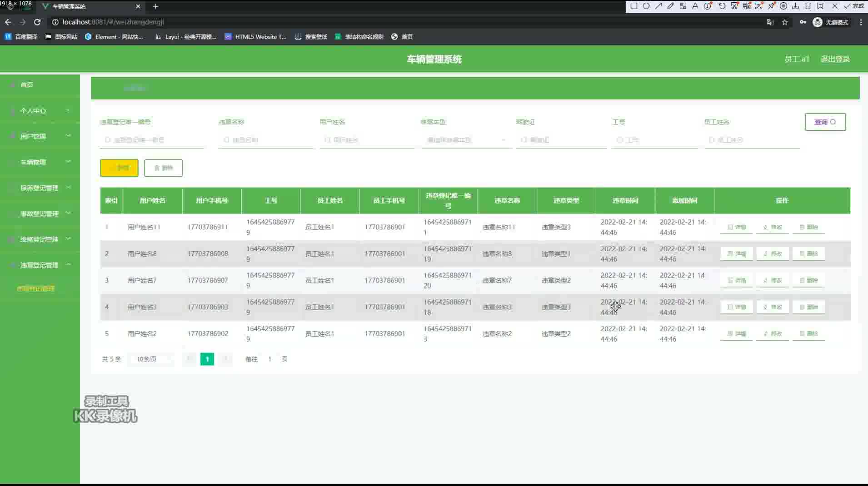Screen dimensions: 868x486
Task: Click the 查询 search button
Action: click(825, 122)
